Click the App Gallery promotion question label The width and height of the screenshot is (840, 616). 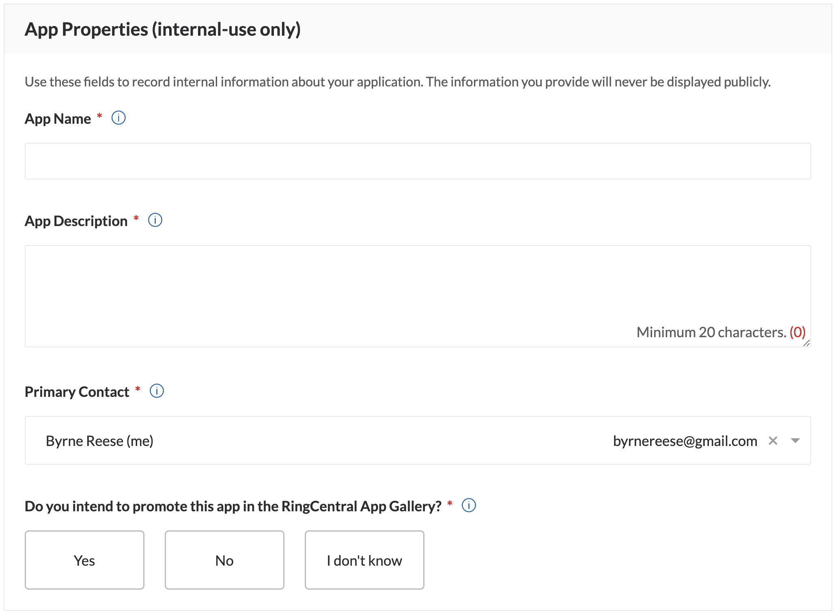233,506
